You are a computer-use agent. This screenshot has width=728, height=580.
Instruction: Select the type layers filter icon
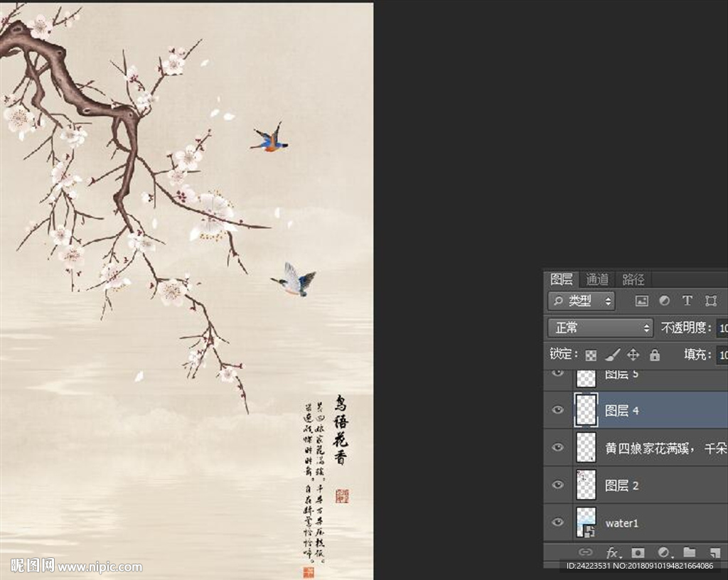tap(688, 301)
